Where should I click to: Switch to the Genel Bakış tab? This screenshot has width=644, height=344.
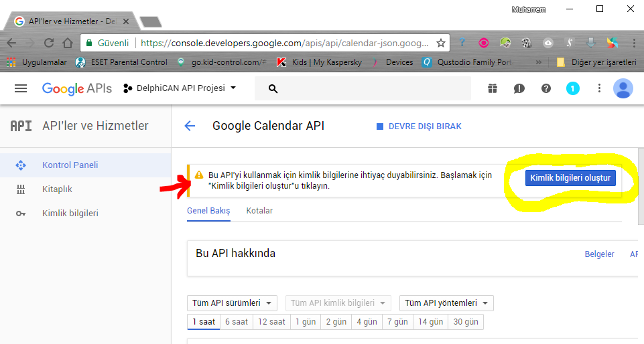pos(208,211)
